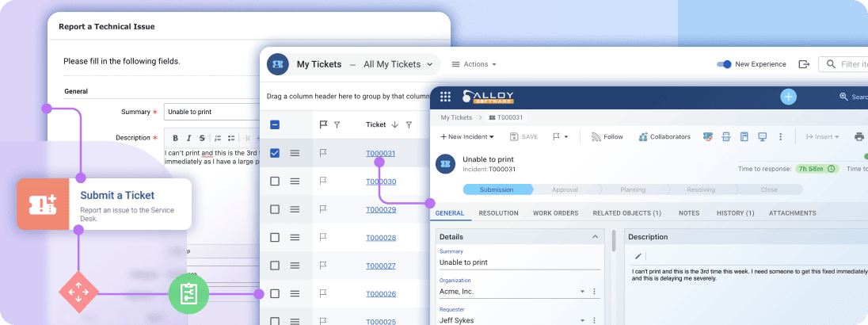The image size is (868, 325).
Task: Open the Actions menu
Action: point(474,64)
